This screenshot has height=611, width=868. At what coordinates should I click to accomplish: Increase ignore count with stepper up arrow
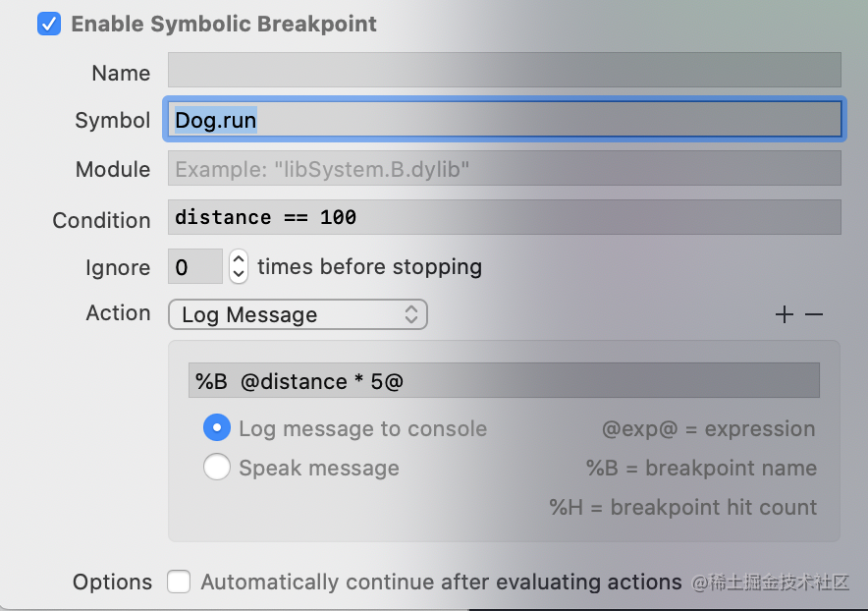click(x=239, y=258)
